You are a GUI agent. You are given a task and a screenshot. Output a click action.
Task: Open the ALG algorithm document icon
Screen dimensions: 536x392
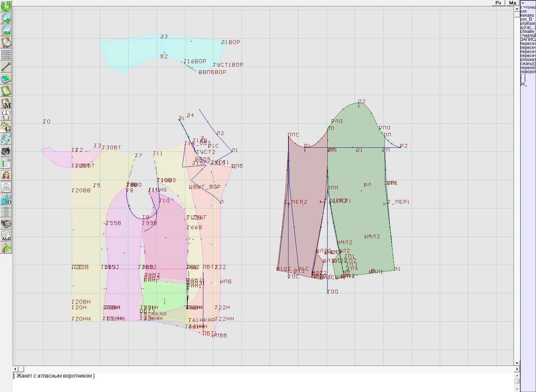click(6, 236)
